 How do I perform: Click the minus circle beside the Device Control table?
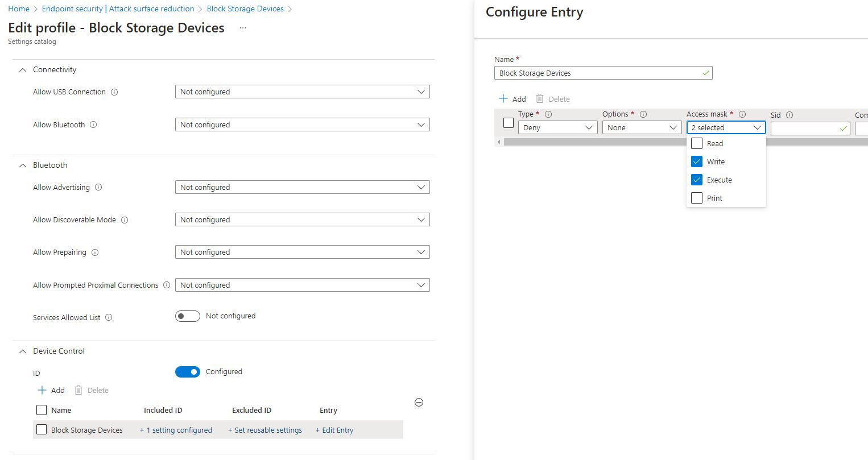[419, 402]
